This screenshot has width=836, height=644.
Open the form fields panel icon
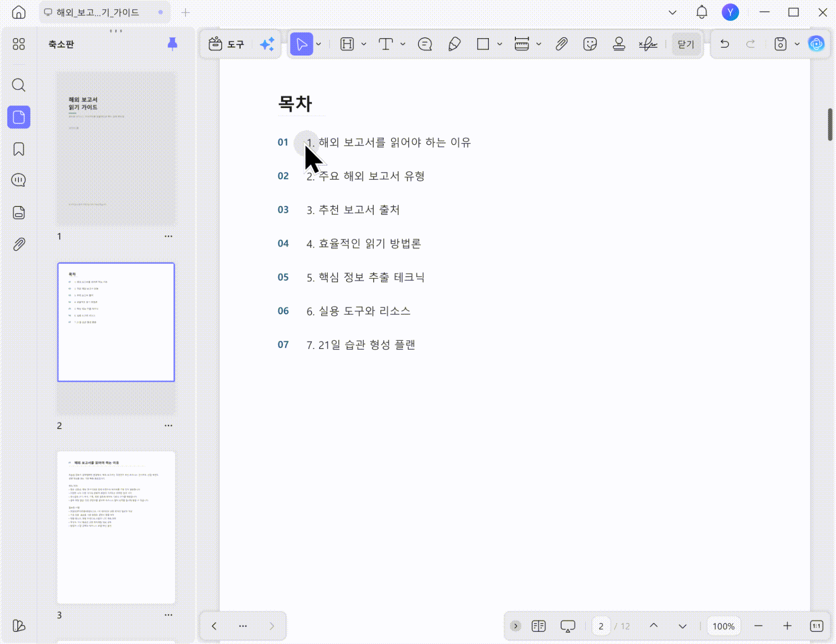pyautogui.click(x=19, y=212)
